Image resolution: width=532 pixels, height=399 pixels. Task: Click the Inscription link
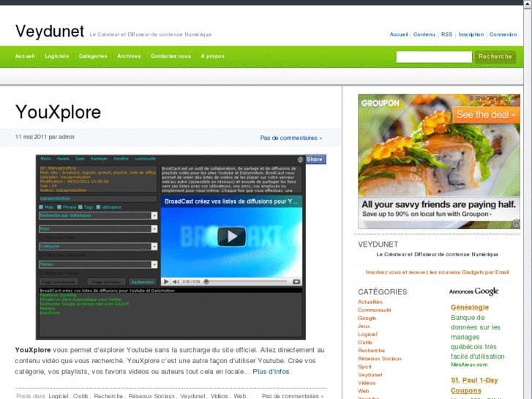pos(471,34)
